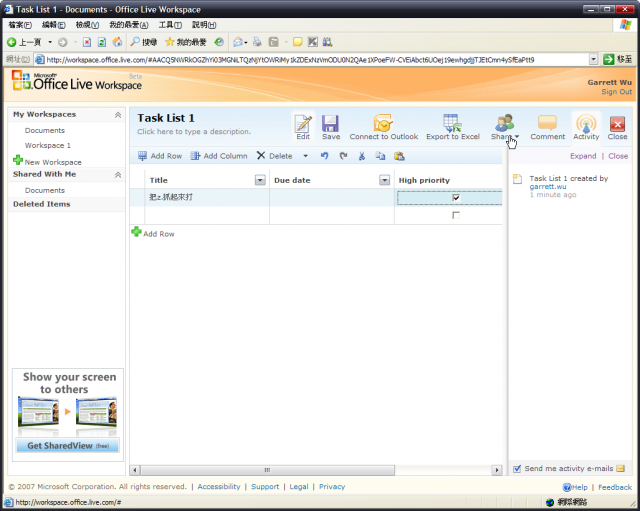
Task: Click the description field under Task List 1
Action: coord(194,131)
